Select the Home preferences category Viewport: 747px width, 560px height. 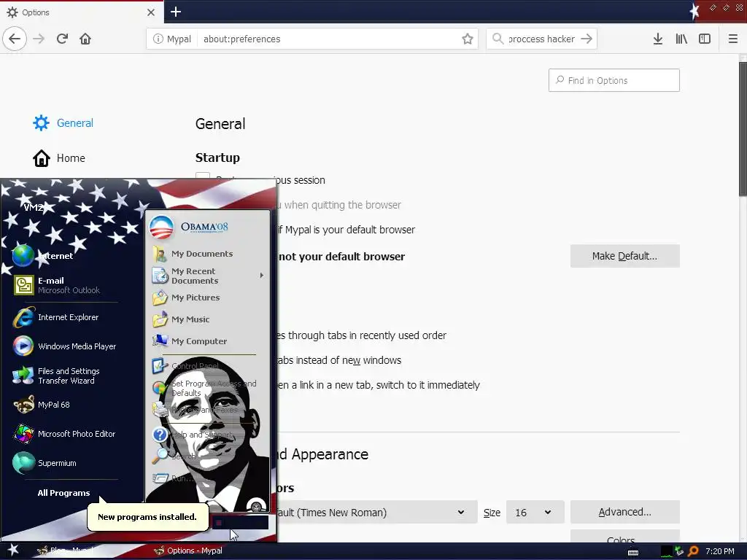pos(58,158)
